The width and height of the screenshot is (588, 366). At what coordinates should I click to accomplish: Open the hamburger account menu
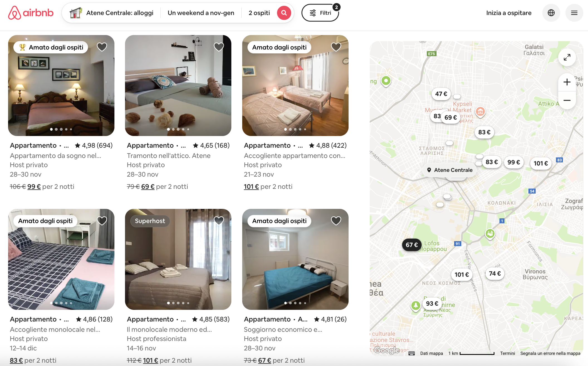[x=574, y=13]
